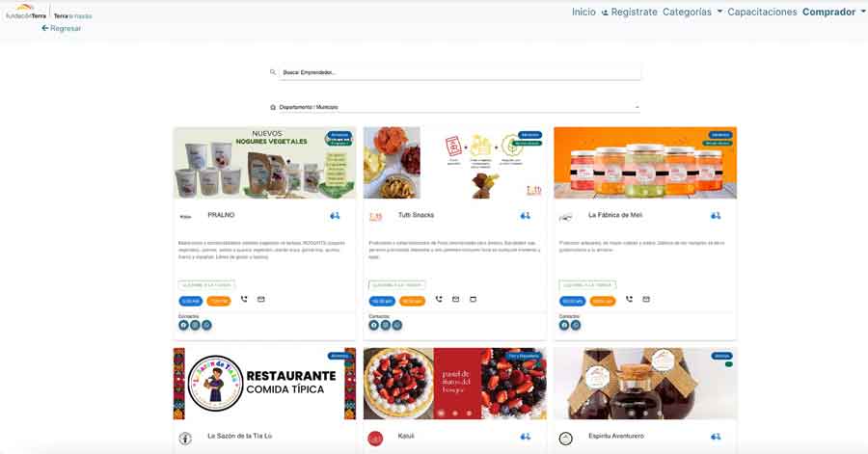Click the delivery scooter icon on PRALNO card

tap(335, 216)
